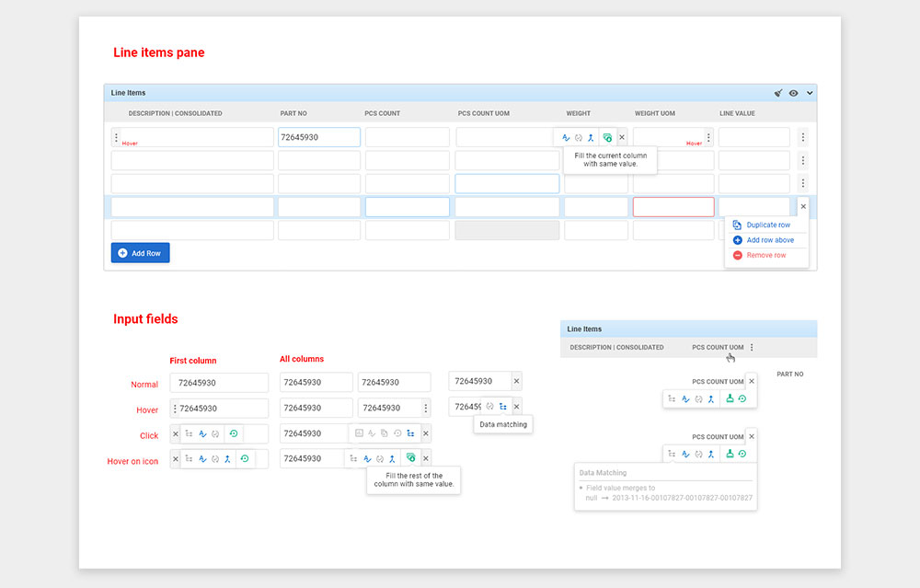Click the blue data matching icon above the tooltip
Screen dimensions: 920x588
pos(503,407)
